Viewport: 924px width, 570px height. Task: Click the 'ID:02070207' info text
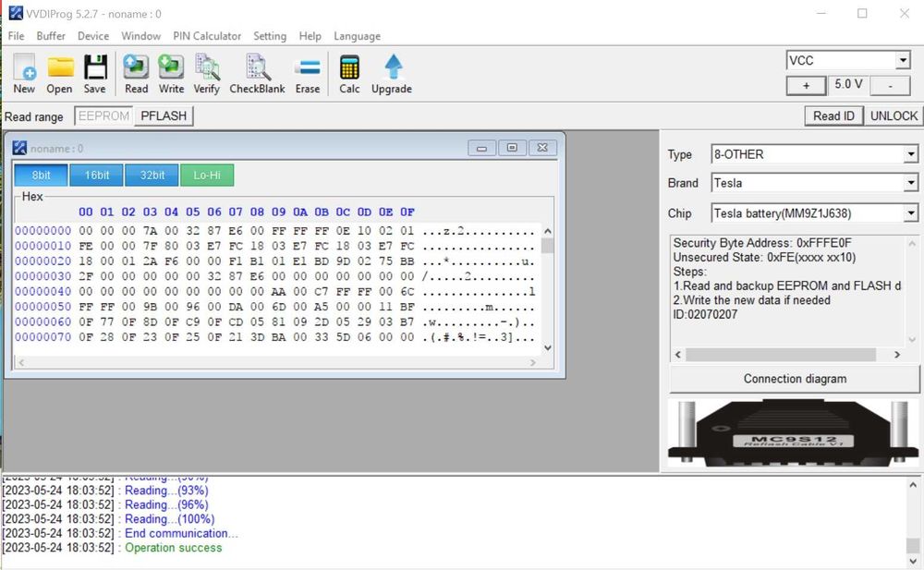pos(705,314)
